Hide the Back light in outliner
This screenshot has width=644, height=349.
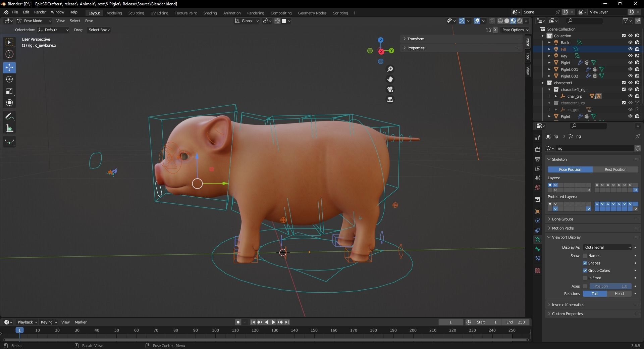pos(630,42)
